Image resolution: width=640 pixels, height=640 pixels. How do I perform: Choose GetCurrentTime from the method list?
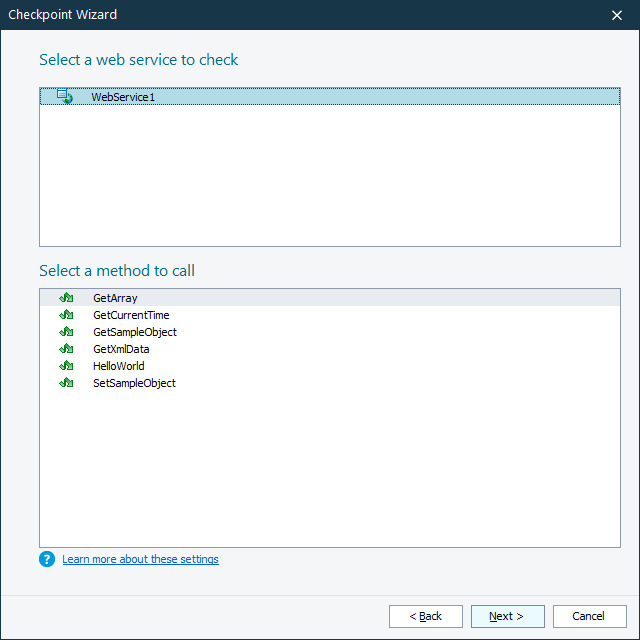click(131, 315)
